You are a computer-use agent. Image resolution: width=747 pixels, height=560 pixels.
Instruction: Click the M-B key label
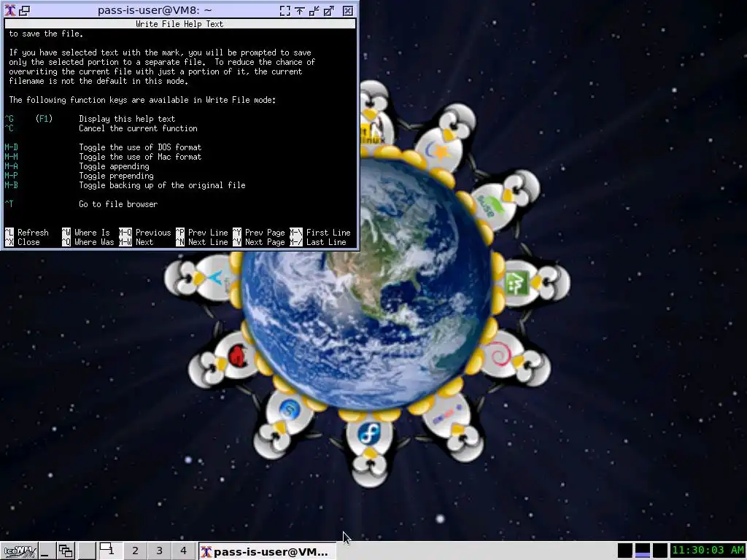pyautogui.click(x=12, y=185)
